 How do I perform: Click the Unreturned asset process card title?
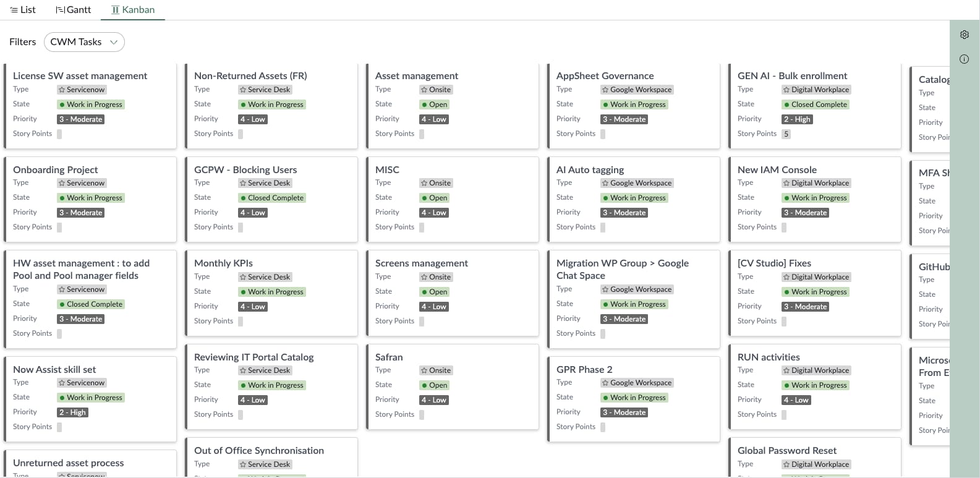point(68,463)
